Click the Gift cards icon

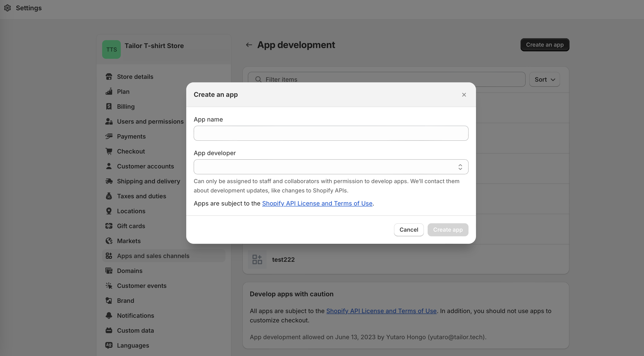click(x=109, y=226)
